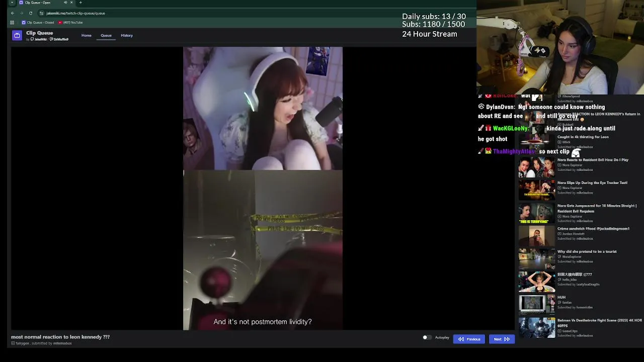
Task: Select 'Caught in 4k thirsting for Leon' title
Action: tap(583, 137)
